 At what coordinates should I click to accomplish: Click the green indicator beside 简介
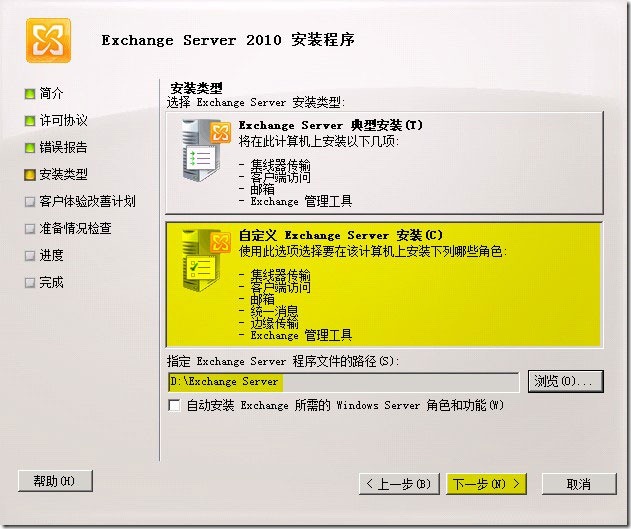[x=30, y=94]
